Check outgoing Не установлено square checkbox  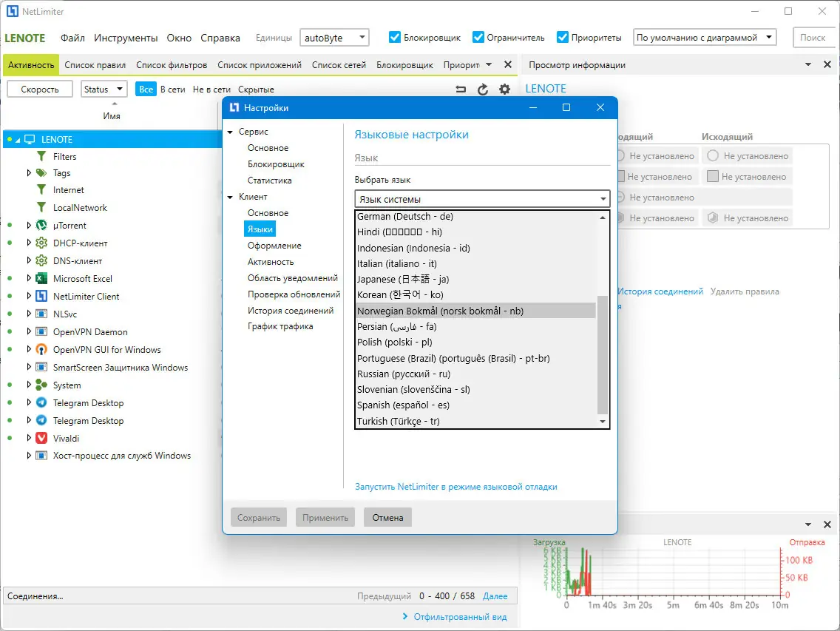713,176
